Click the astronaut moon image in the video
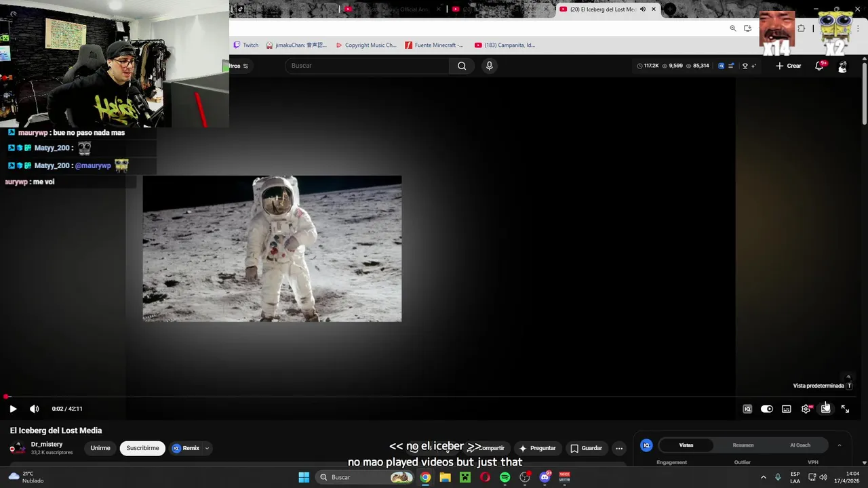This screenshot has height=488, width=868. pos(272,249)
